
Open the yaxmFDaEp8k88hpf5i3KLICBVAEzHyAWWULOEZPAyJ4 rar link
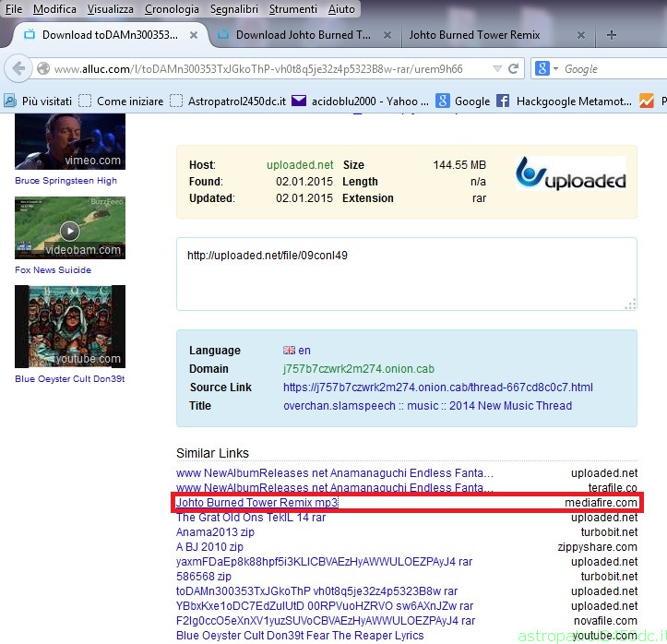[324, 562]
